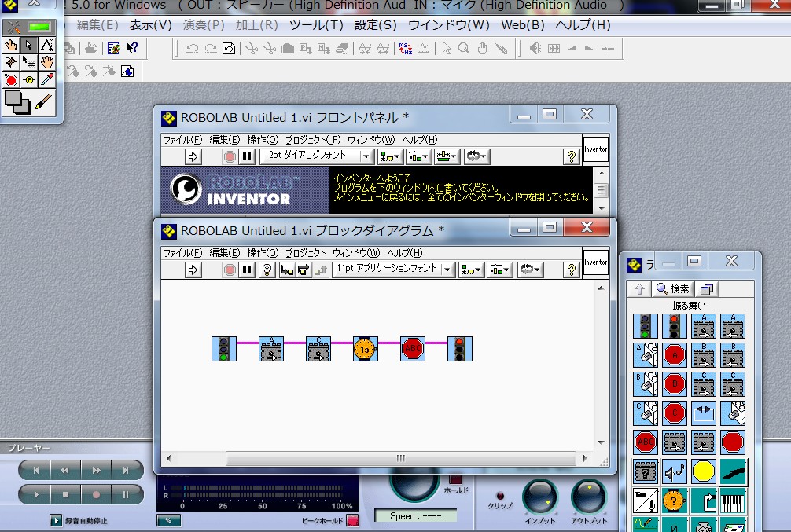Click help question mark in block diagram toolbar
Screen dimensions: 791x532
(x=571, y=270)
